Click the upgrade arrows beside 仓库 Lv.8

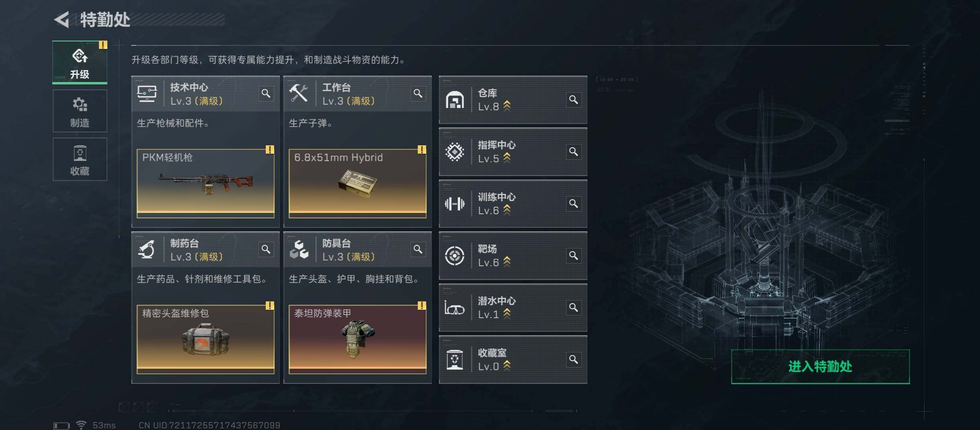pyautogui.click(x=507, y=106)
